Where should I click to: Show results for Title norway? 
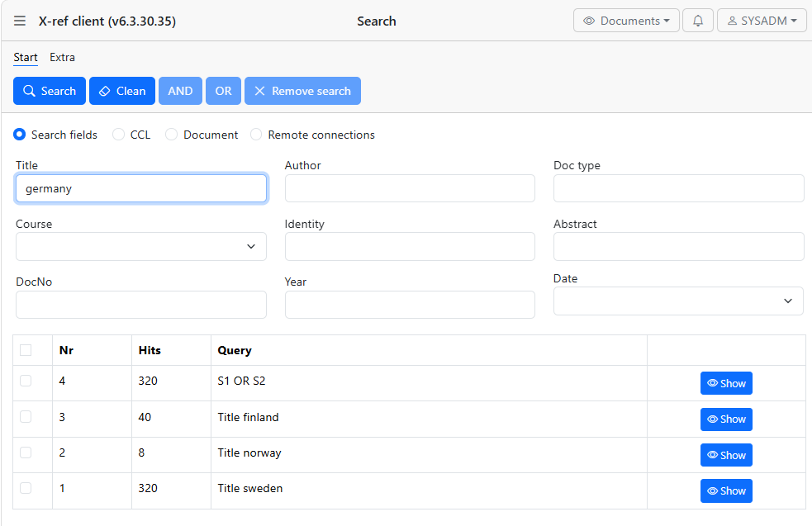726,455
